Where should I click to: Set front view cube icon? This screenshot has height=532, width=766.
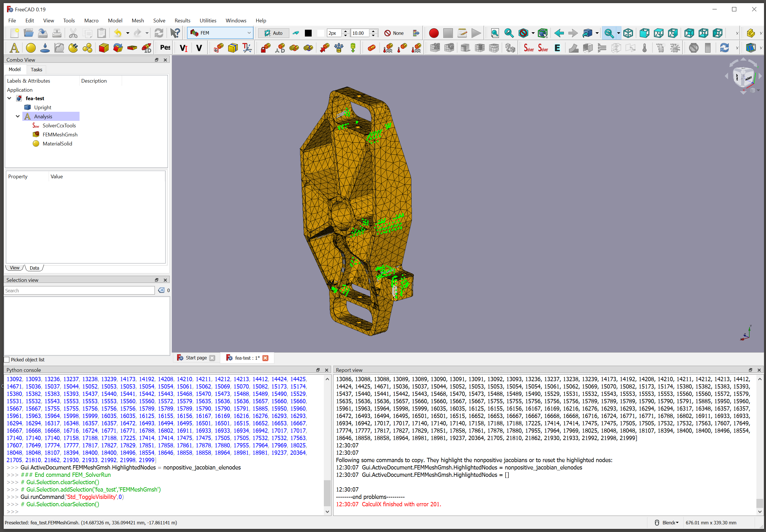(x=644, y=33)
